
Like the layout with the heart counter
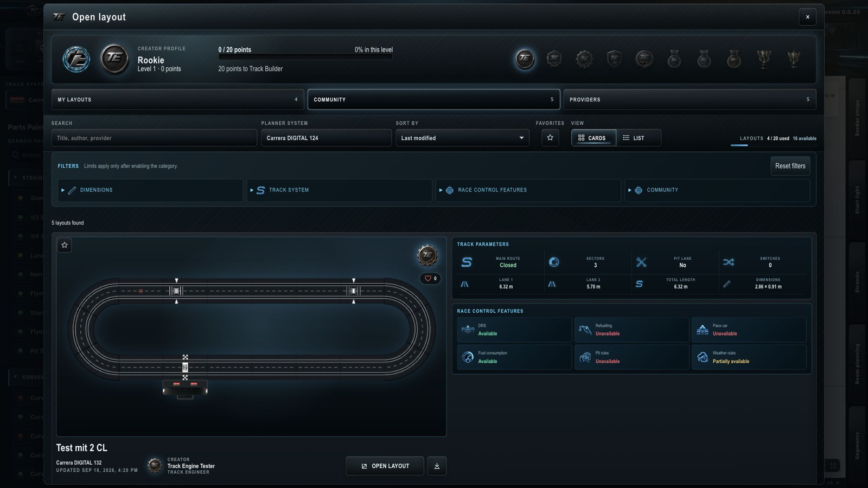pyautogui.click(x=430, y=278)
